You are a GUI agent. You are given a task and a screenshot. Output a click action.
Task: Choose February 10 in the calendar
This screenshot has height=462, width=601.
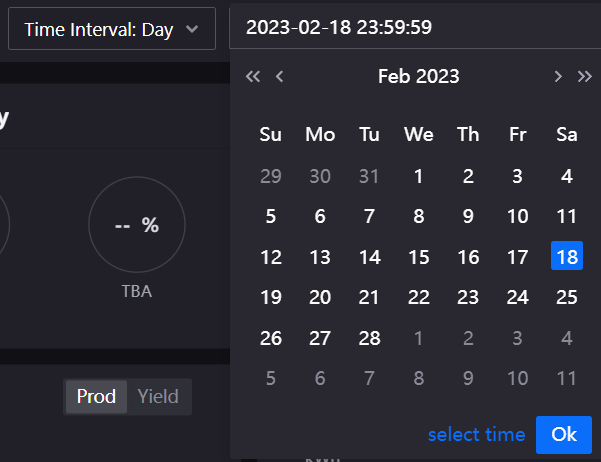[517, 216]
